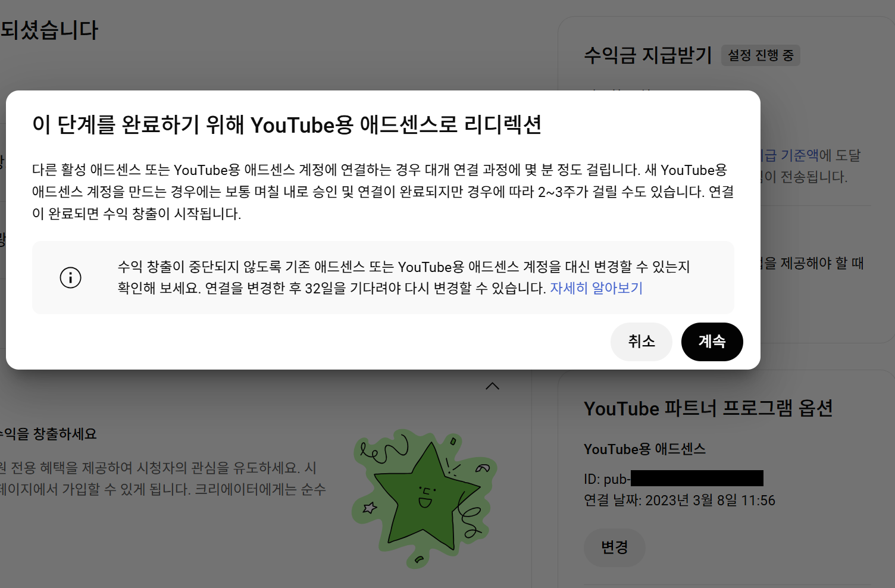Screen dimensions: 895x588
Task: Click the info icon in the notice box
Action: [x=70, y=277]
